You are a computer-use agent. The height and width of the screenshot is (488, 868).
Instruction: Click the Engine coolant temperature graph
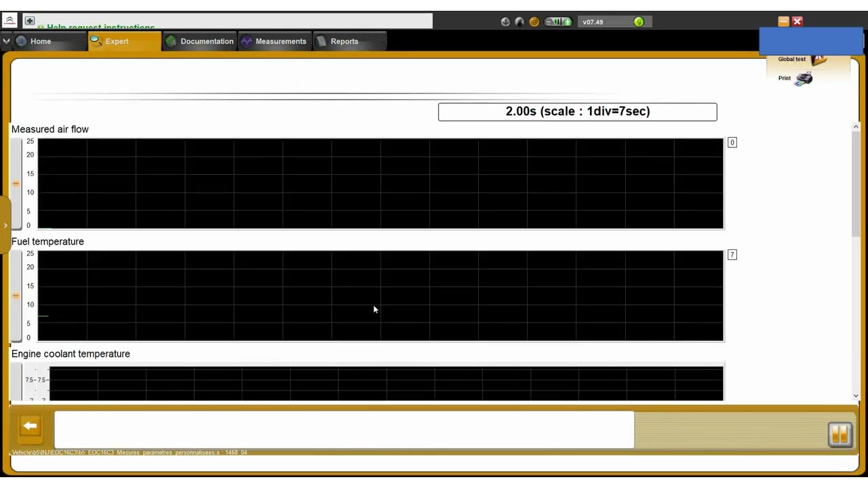pos(387,384)
